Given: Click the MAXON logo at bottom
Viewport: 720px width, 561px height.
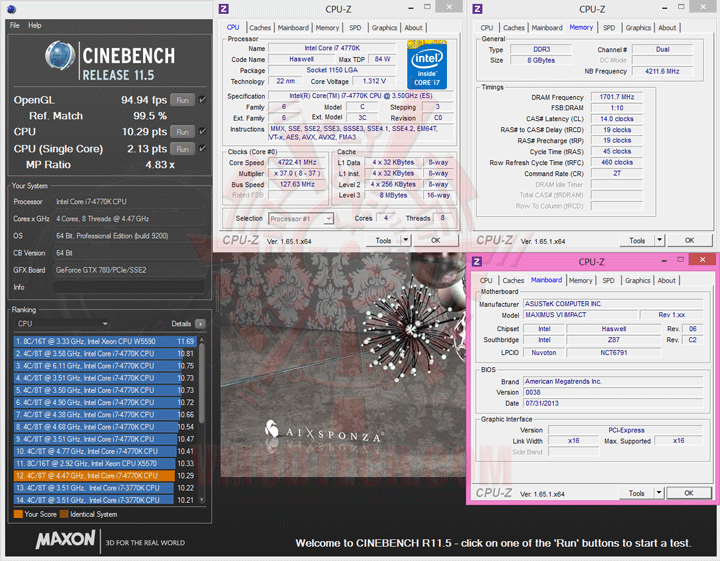Looking at the screenshot, I should [66, 539].
